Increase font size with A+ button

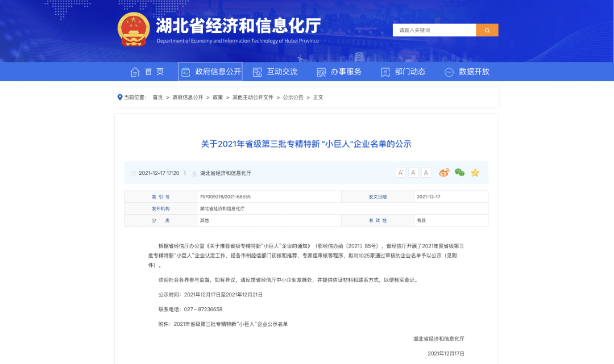[401, 173]
